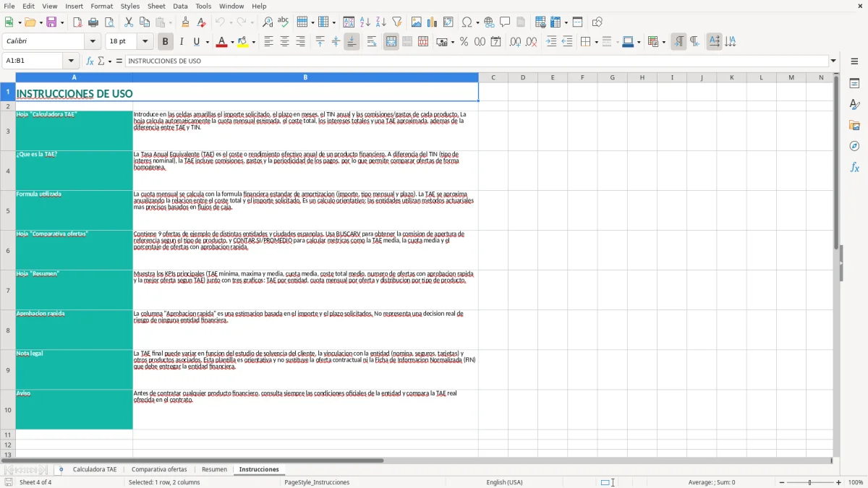Click the Define Print Area icon
Viewport: 868px width, 488px height.
point(540,22)
